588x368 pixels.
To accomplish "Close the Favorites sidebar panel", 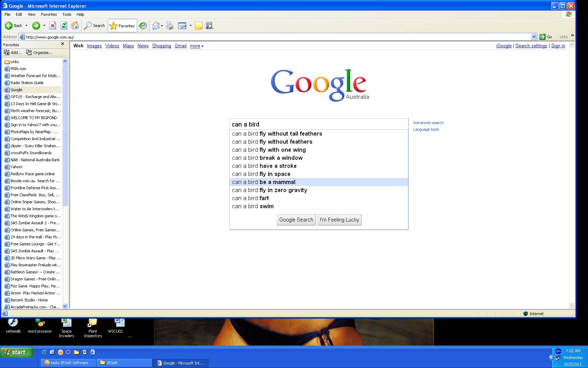I will point(63,44).
